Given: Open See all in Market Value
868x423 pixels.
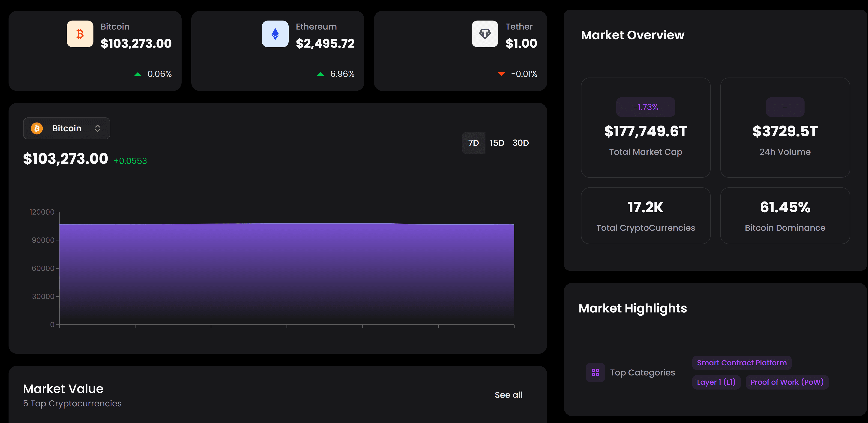Looking at the screenshot, I should pos(509,395).
